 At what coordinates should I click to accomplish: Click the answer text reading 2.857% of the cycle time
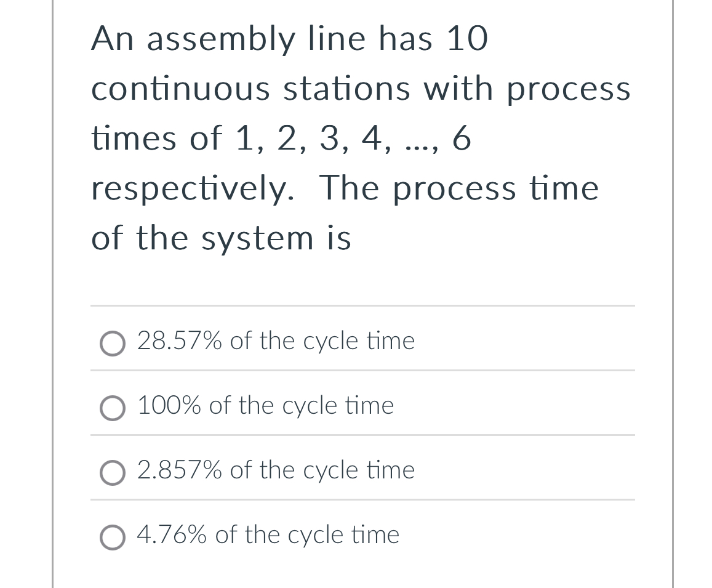(x=276, y=470)
